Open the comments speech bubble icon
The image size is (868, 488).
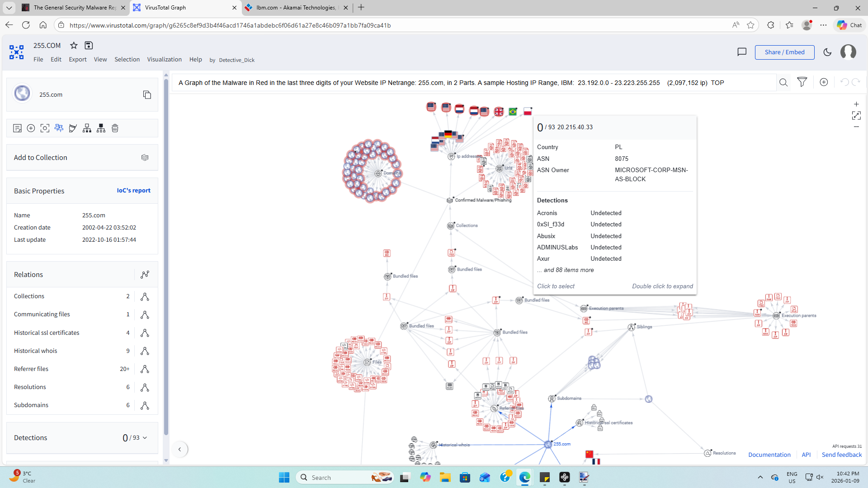pyautogui.click(x=742, y=52)
